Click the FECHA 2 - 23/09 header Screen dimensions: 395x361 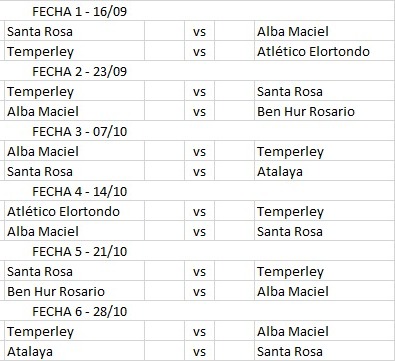(79, 71)
